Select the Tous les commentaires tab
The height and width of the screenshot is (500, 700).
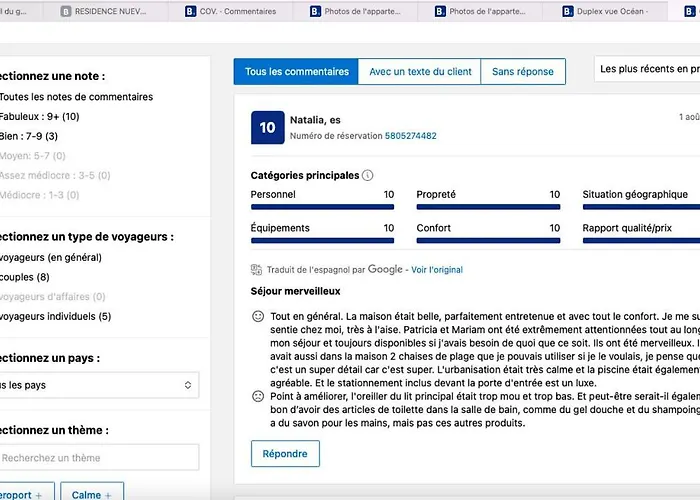coord(296,72)
